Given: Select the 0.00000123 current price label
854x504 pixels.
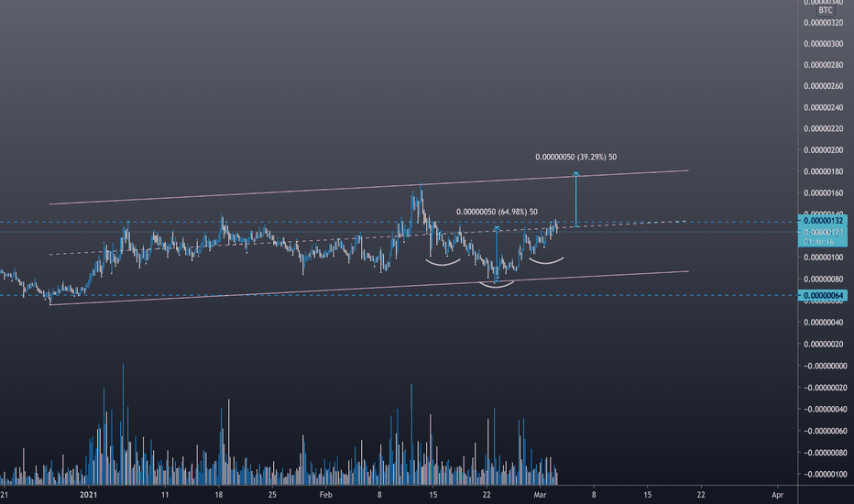Looking at the screenshot, I should pos(823,232).
